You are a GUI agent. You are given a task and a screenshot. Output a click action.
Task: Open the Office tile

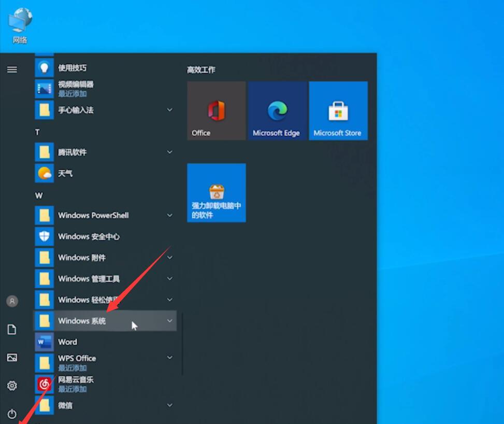click(217, 110)
